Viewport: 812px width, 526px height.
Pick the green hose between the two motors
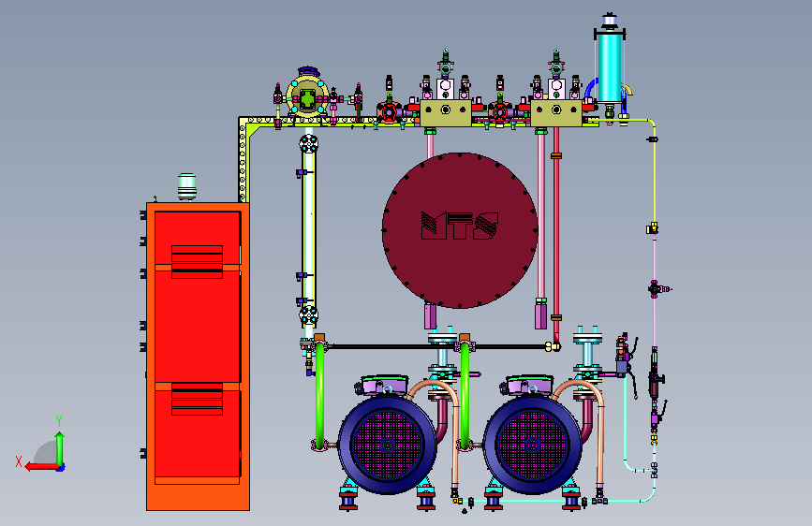point(465,395)
